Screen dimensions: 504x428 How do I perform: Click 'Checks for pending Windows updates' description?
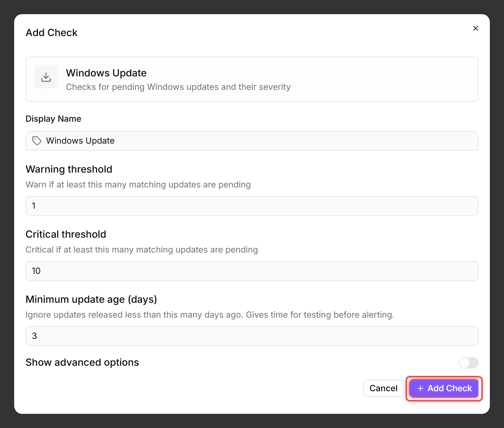tap(178, 87)
